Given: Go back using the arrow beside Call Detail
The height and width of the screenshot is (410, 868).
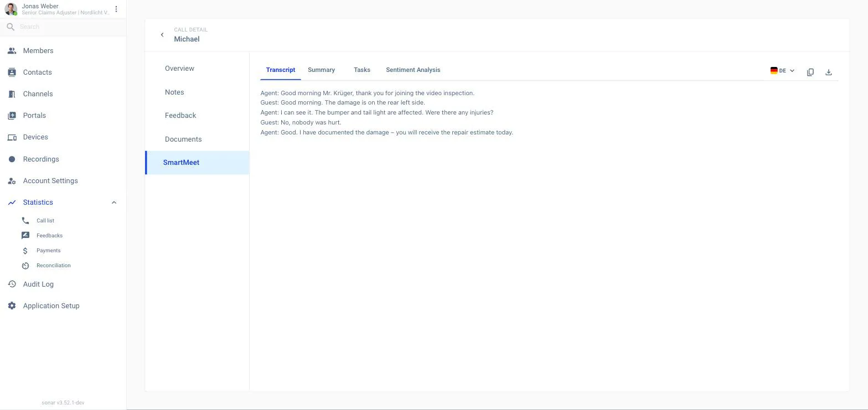Looking at the screenshot, I should [162, 35].
